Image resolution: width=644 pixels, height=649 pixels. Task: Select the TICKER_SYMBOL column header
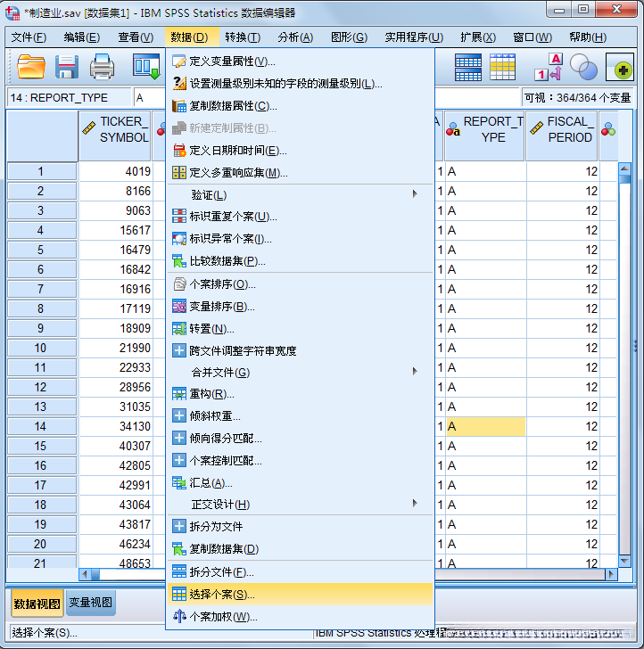(x=115, y=136)
